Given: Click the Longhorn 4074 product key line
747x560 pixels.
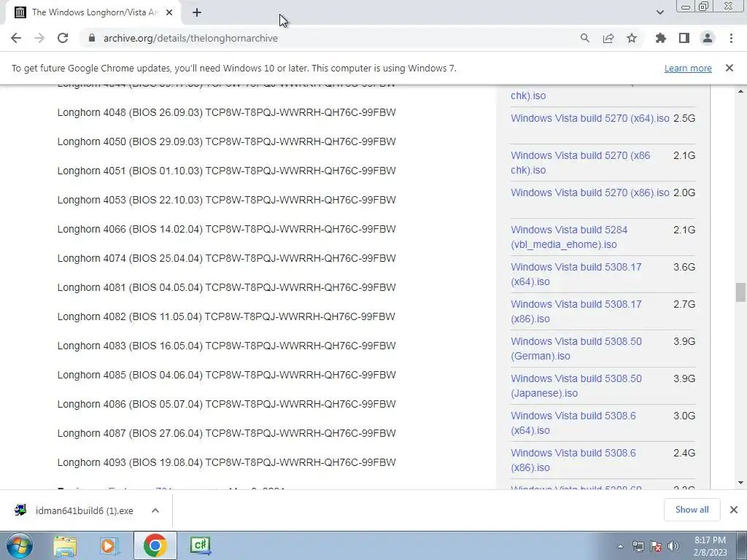Looking at the screenshot, I should (x=226, y=258).
